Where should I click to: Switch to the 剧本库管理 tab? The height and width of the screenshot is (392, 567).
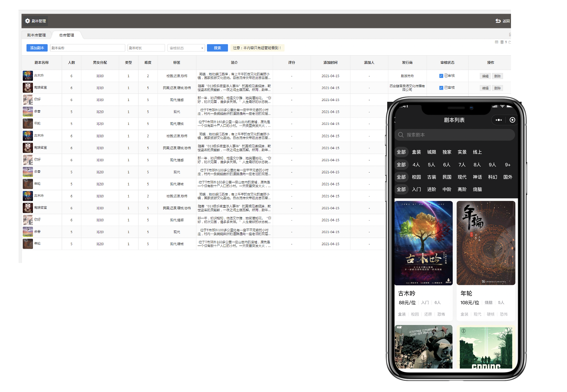pyautogui.click(x=36, y=35)
